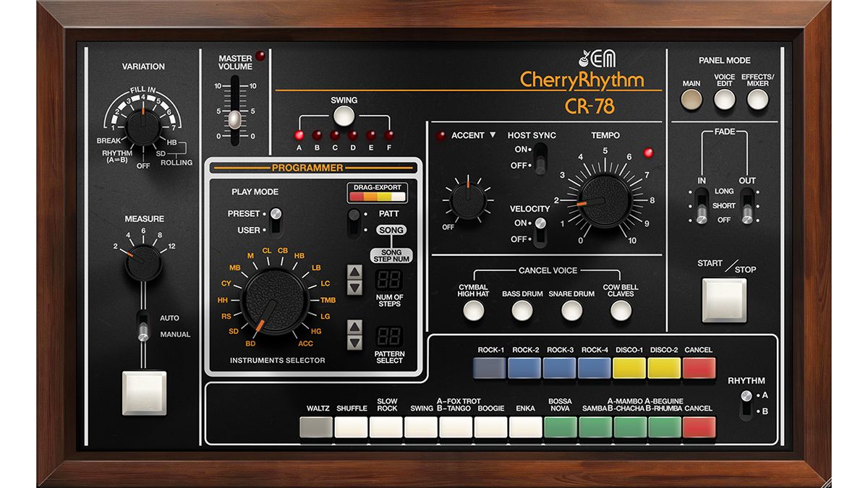Switch Play Mode between Preset and User

click(274, 221)
